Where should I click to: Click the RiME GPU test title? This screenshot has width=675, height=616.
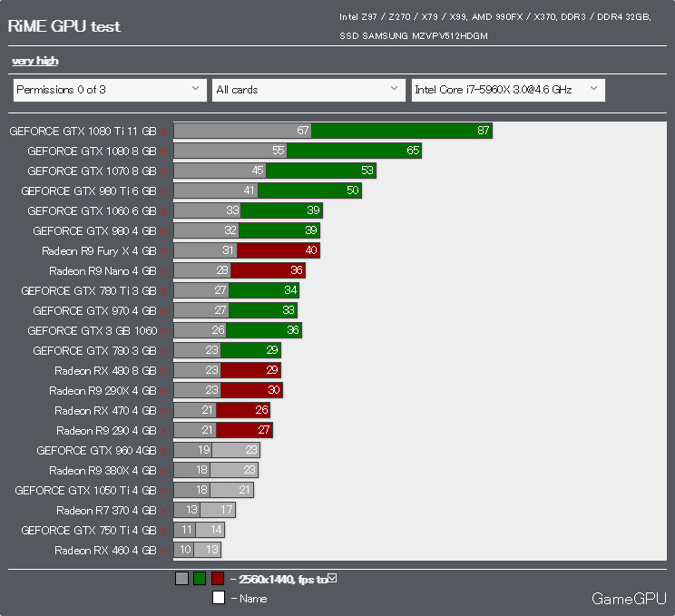(x=64, y=26)
